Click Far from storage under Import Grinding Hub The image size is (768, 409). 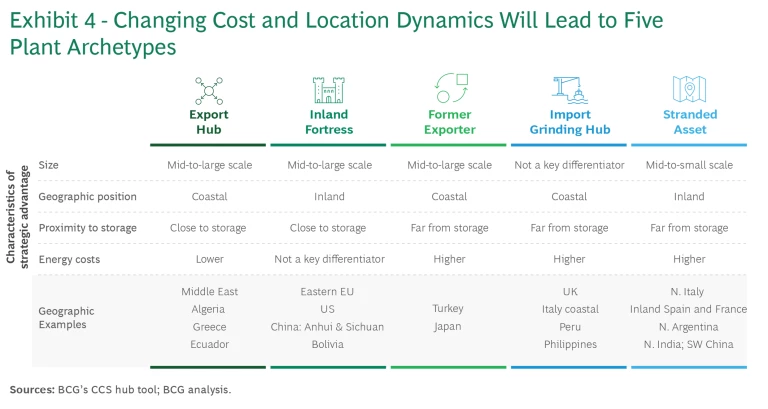tap(569, 228)
